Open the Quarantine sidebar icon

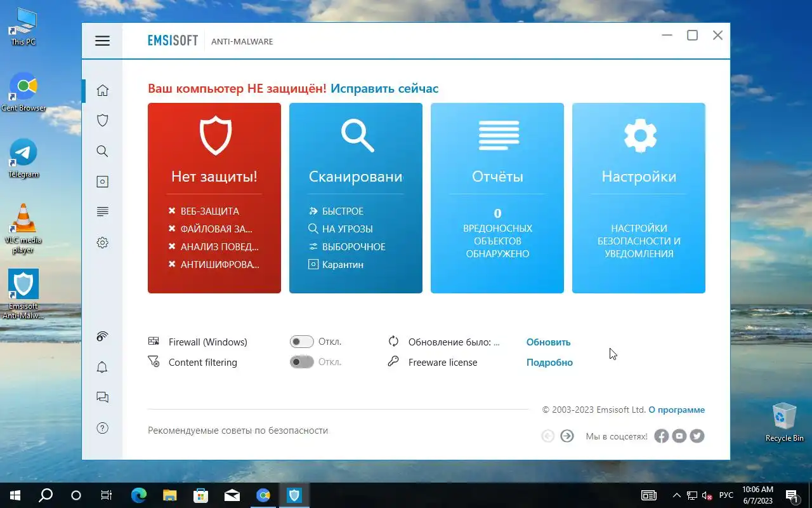(x=102, y=182)
